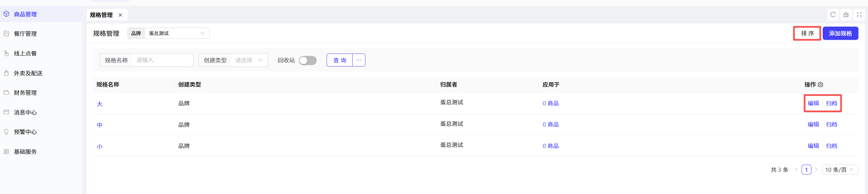Screen dimensions: 868x194
Task: Click the 查询 button
Action: [x=340, y=60]
